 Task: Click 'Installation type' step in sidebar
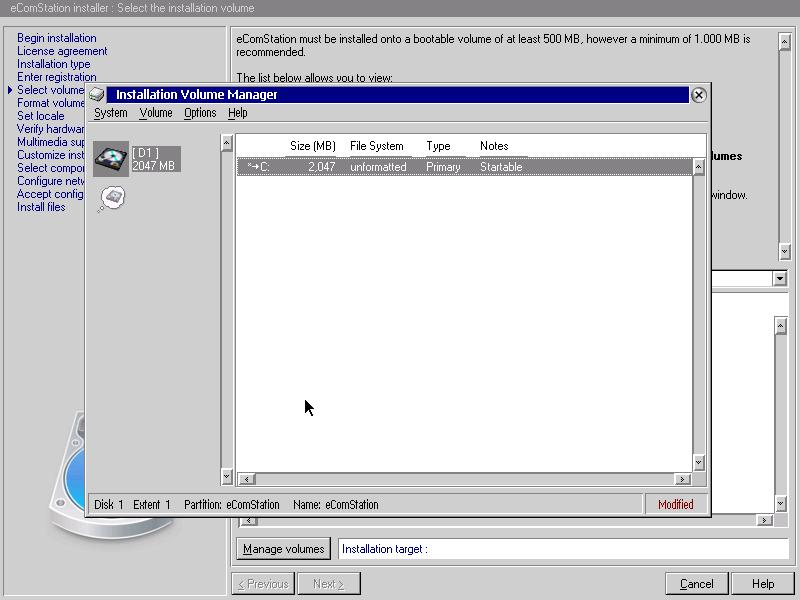[x=54, y=64]
